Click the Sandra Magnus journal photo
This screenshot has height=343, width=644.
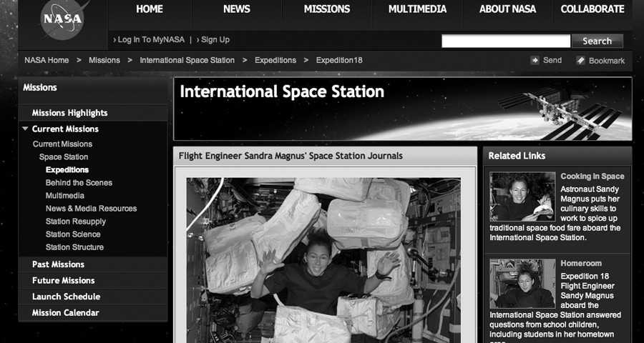click(x=323, y=260)
